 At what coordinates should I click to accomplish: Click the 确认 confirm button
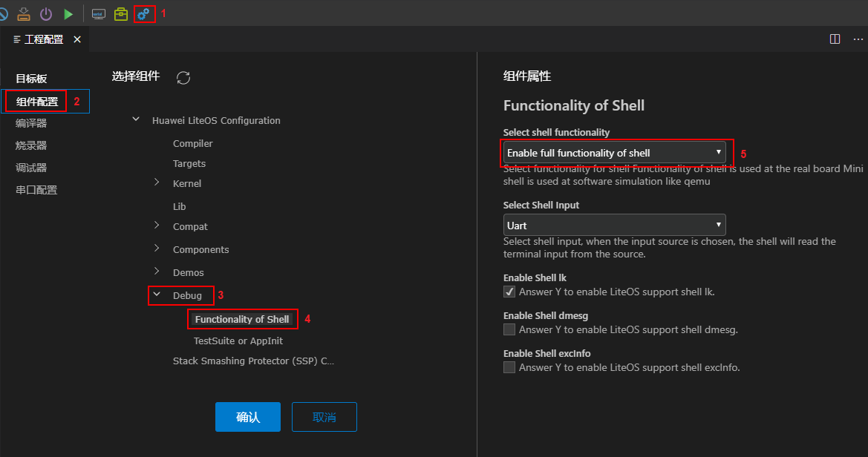tap(248, 417)
